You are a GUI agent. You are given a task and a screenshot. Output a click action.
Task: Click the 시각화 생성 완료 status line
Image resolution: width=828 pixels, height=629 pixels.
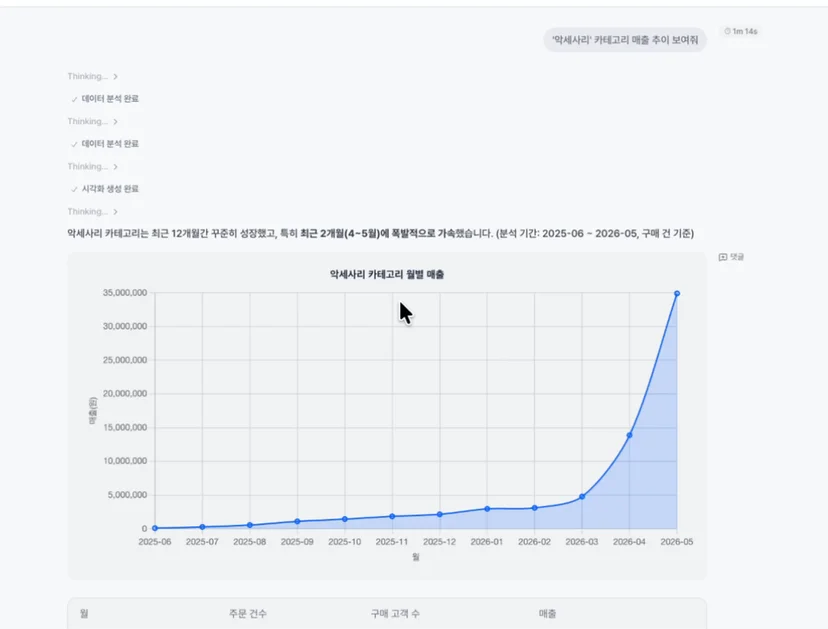105,189
